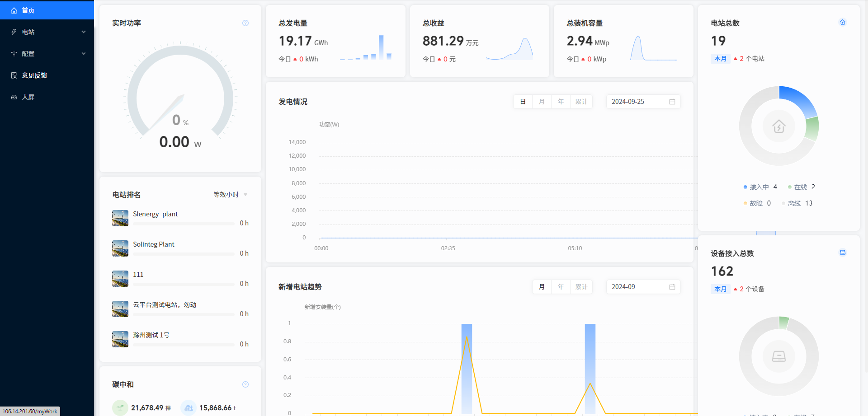The image size is (868, 416).
Task: Click the 本月 tag under 电站总数
Action: (x=720, y=59)
